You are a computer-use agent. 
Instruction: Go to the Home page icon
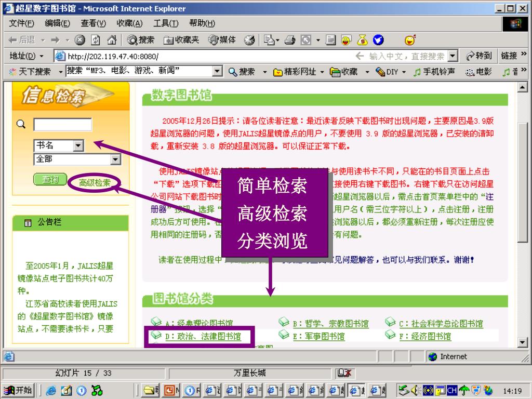point(112,40)
